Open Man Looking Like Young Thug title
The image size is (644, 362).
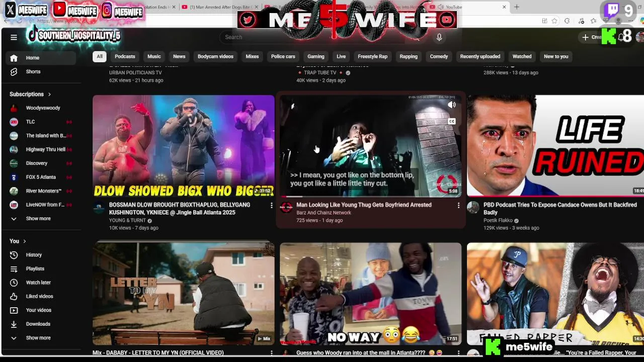364,205
